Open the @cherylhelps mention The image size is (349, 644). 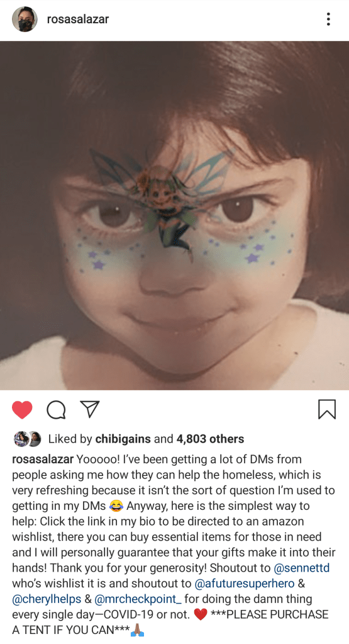point(47,599)
